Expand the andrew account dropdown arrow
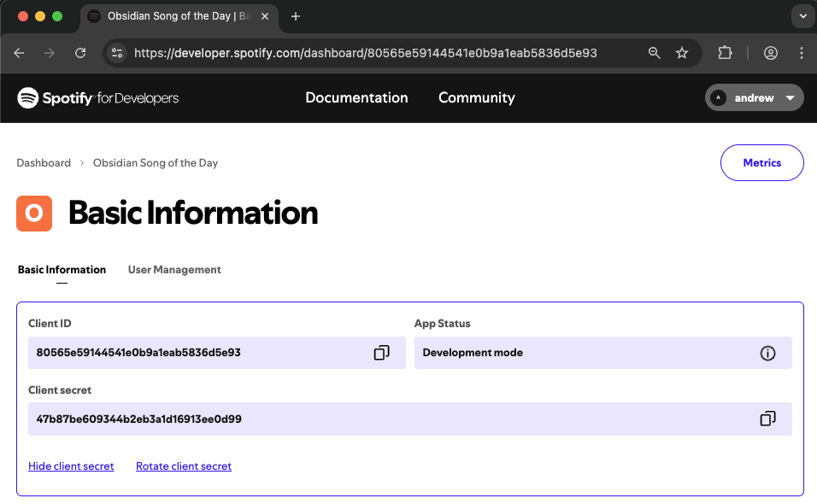Screen dimensions: 817x504 click(x=790, y=98)
